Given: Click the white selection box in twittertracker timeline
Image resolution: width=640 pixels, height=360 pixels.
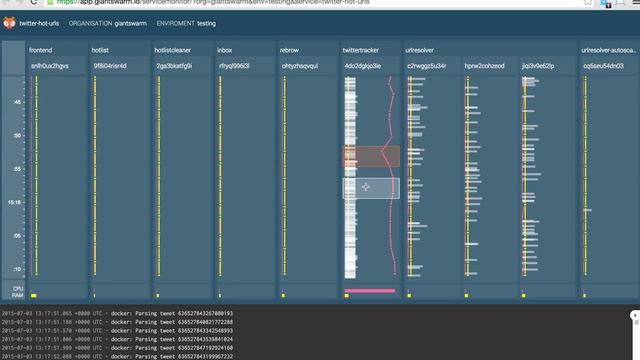Looking at the screenshot, I should tap(371, 188).
